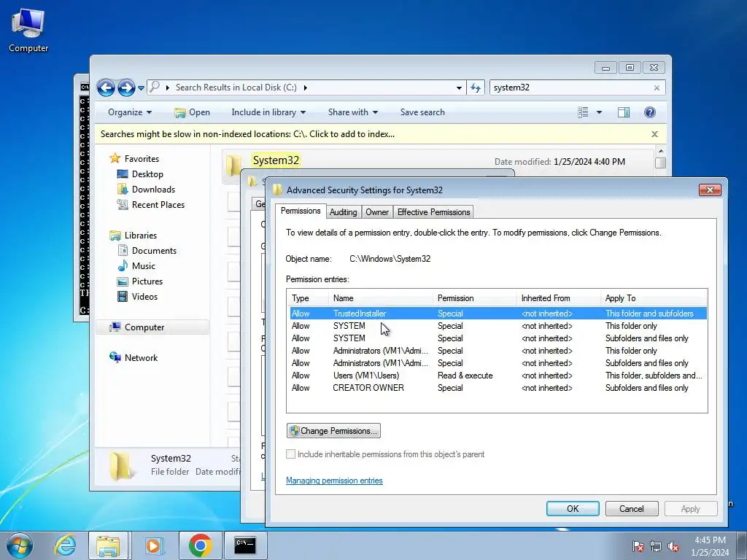Open Pictures library
This screenshot has width=747, height=560.
click(x=147, y=281)
